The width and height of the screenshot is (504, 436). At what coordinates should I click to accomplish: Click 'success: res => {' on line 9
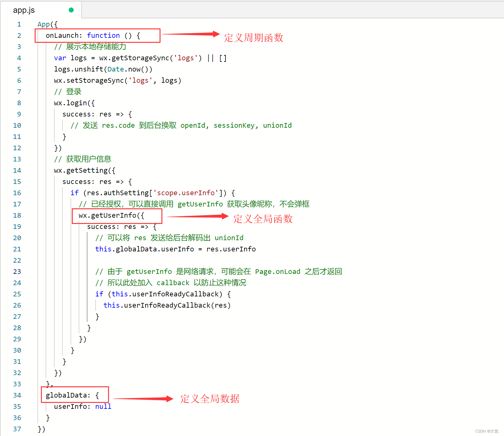(x=97, y=114)
